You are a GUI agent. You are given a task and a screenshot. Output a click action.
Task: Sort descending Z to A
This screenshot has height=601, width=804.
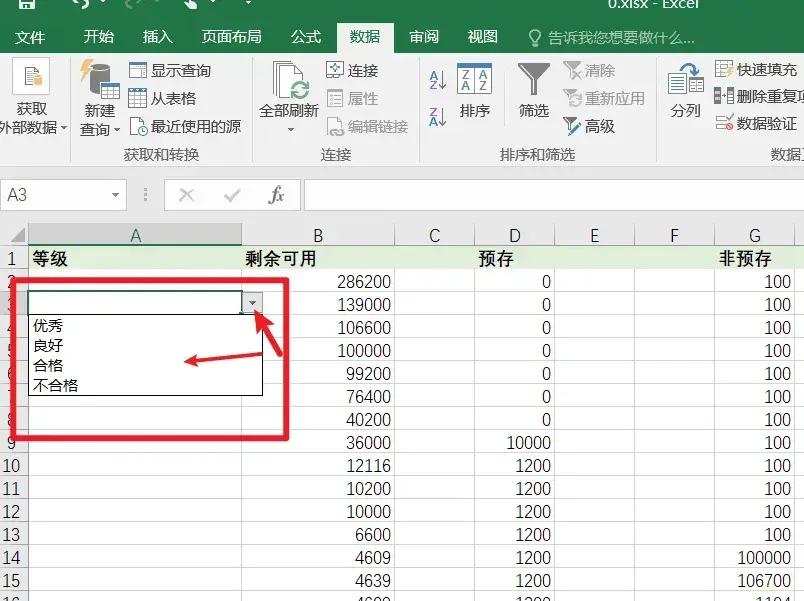pos(437,117)
